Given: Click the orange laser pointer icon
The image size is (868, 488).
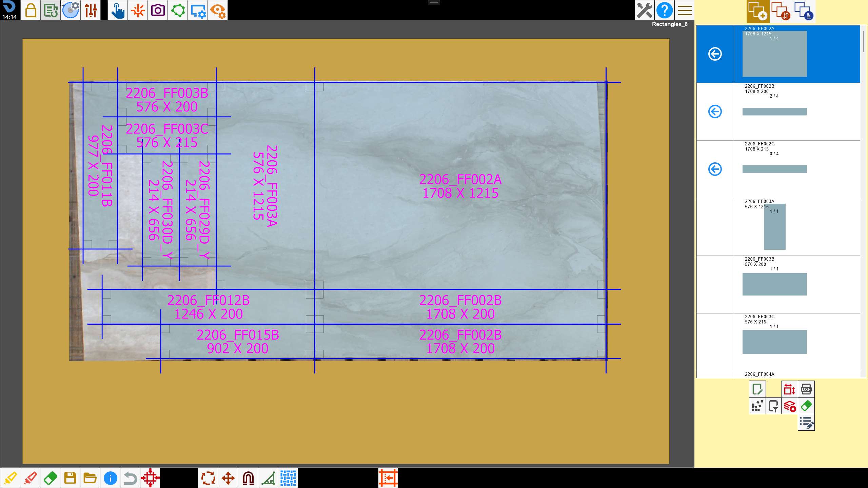Looking at the screenshot, I should pyautogui.click(x=138, y=10).
